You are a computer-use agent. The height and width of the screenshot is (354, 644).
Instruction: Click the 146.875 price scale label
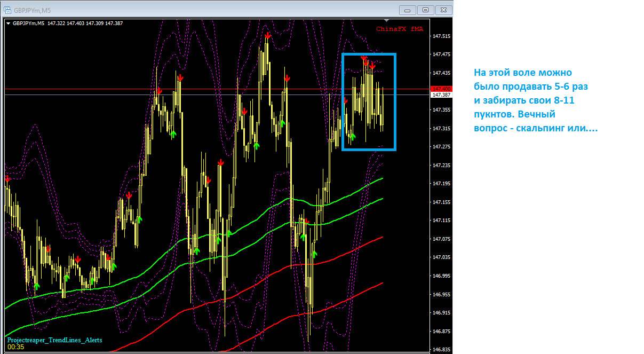pos(442,332)
